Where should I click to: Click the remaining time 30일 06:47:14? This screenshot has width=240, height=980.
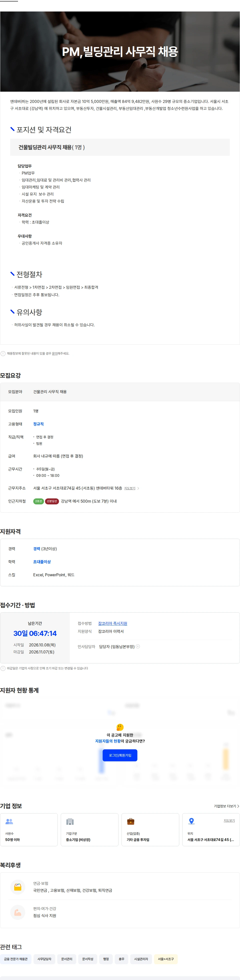35,633
